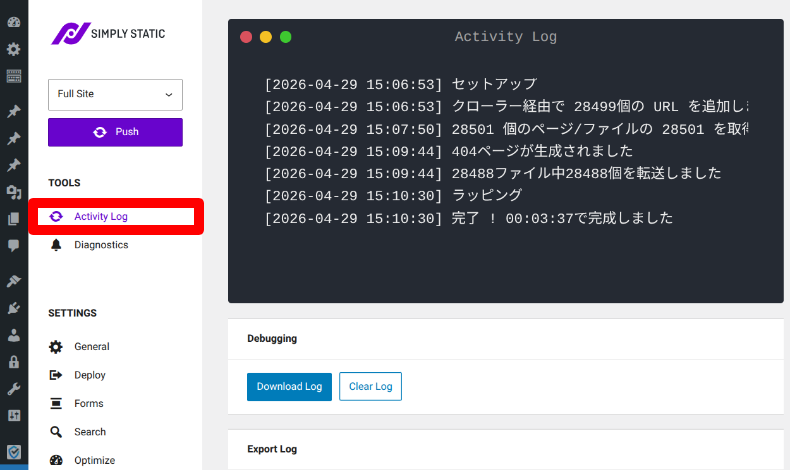Click the log line 404ページが生成されました
This screenshot has width=790, height=470.
(x=449, y=151)
